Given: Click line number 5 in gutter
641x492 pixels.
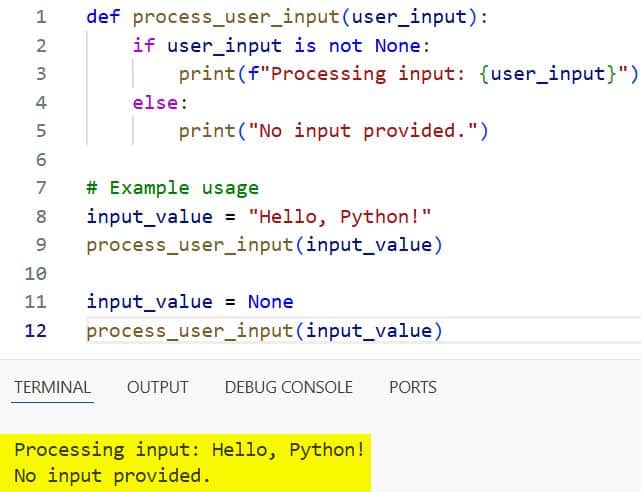Looking at the screenshot, I should 41,131.
